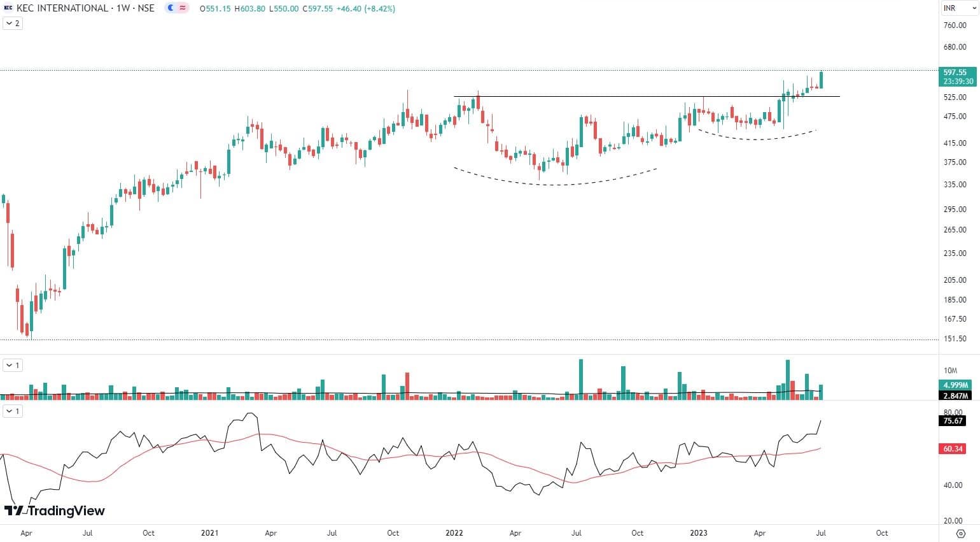Open the INR currency dropdown
This screenshot has width=980, height=542.
tap(954, 8)
